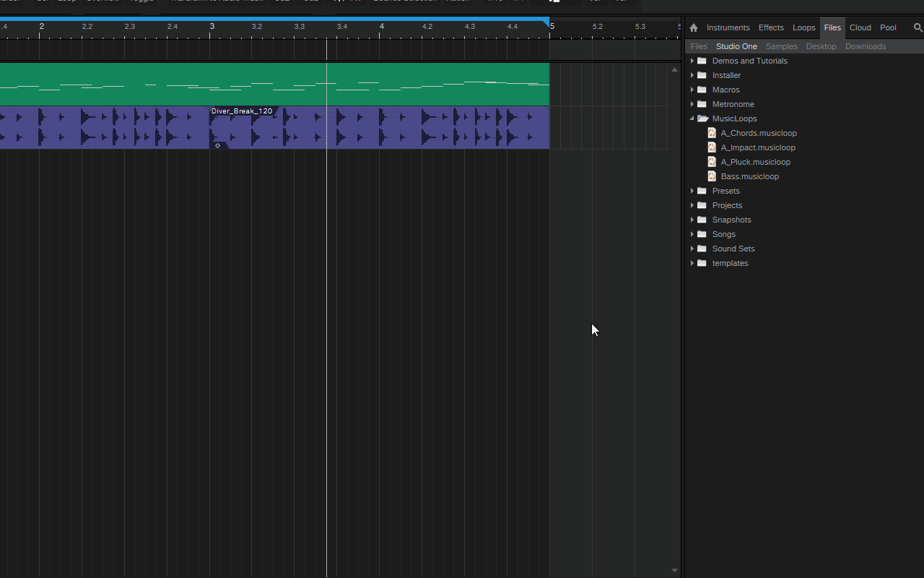Open the Cloud browser tab
This screenshot has width=924, height=578.
860,27
